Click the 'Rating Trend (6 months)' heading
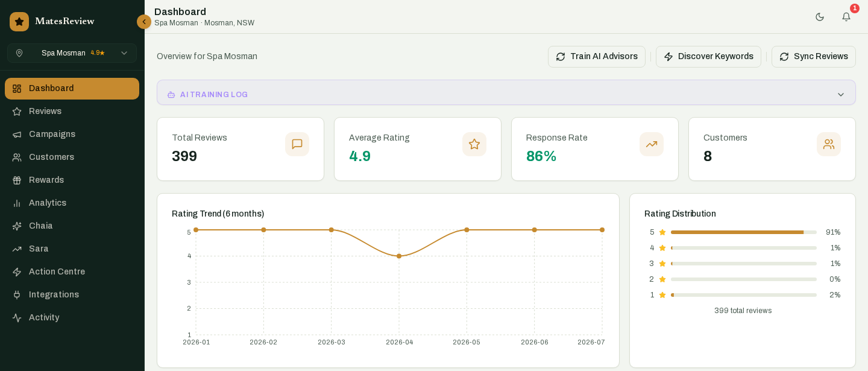 (x=218, y=214)
